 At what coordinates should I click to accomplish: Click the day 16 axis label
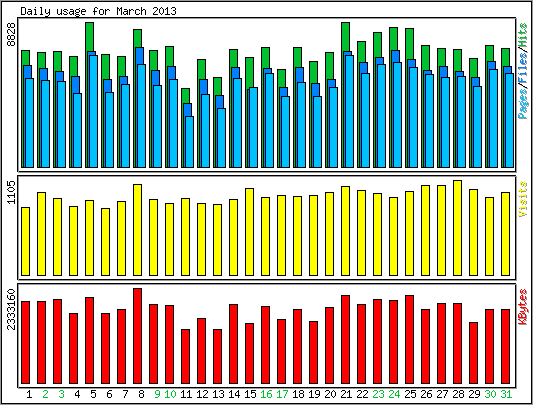266,394
